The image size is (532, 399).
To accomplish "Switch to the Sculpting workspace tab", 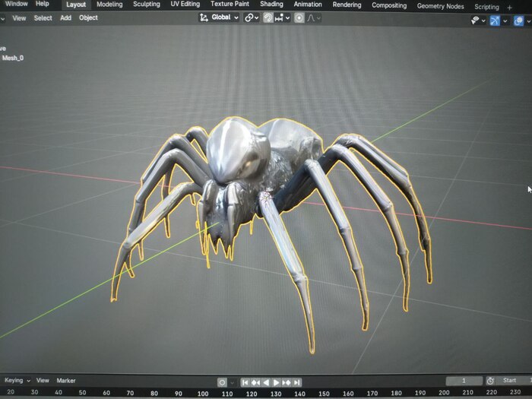I will [x=147, y=5].
